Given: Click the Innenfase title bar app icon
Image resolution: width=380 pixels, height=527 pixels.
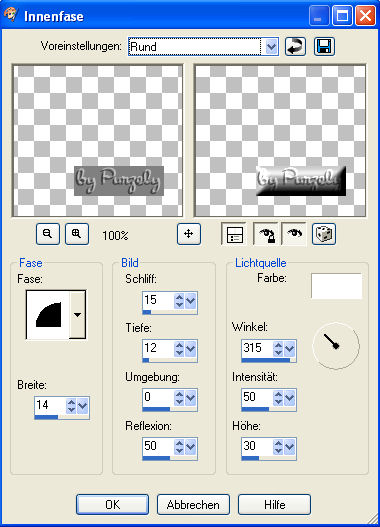Looking at the screenshot, I should coord(11,15).
